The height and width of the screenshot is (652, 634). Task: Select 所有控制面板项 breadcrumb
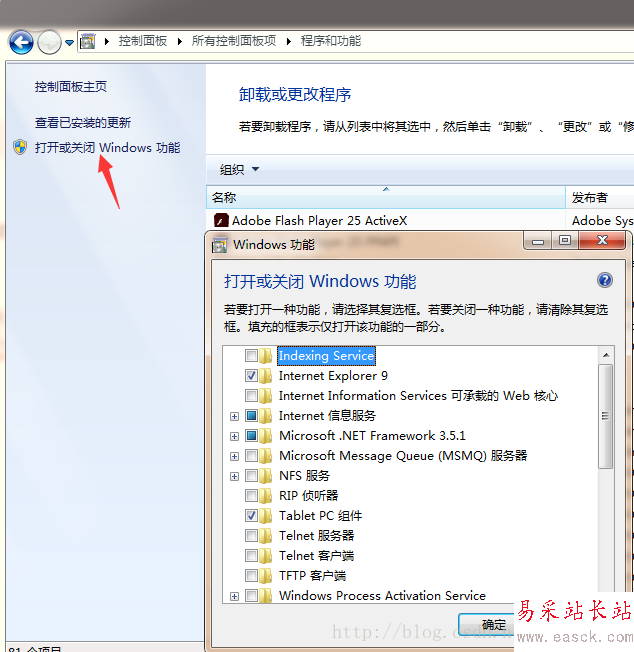234,41
